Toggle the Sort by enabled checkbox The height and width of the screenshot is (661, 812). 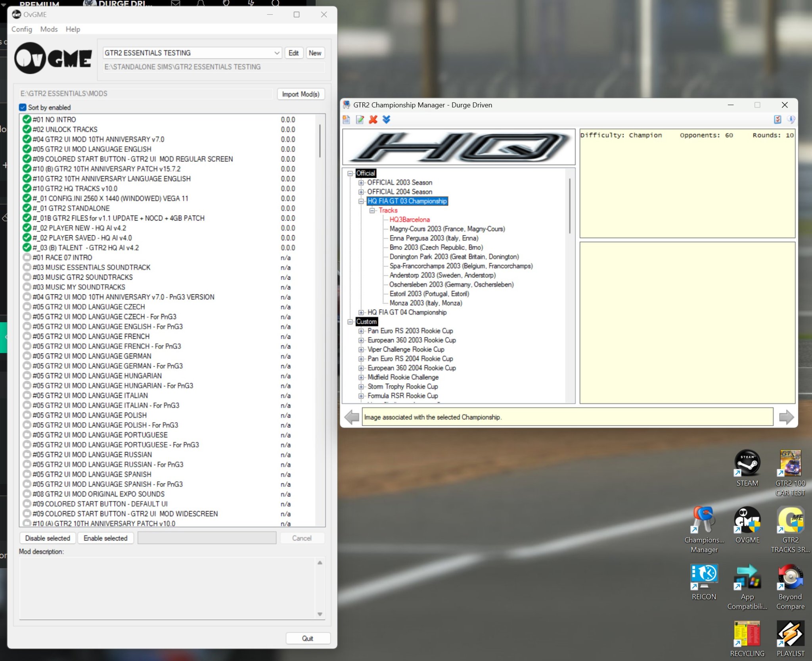coord(23,108)
